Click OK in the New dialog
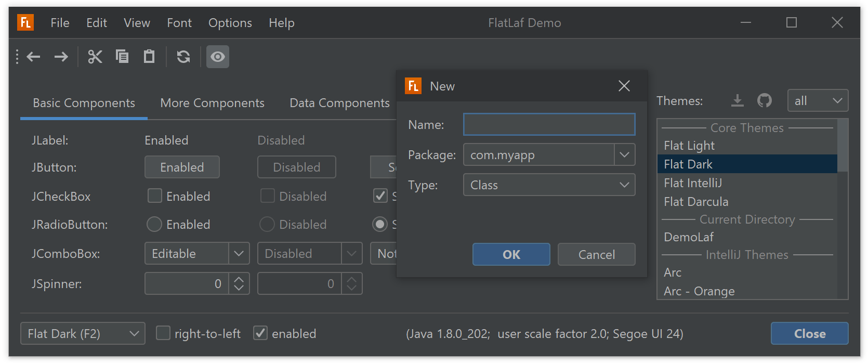This screenshot has width=868, height=364. tap(511, 254)
